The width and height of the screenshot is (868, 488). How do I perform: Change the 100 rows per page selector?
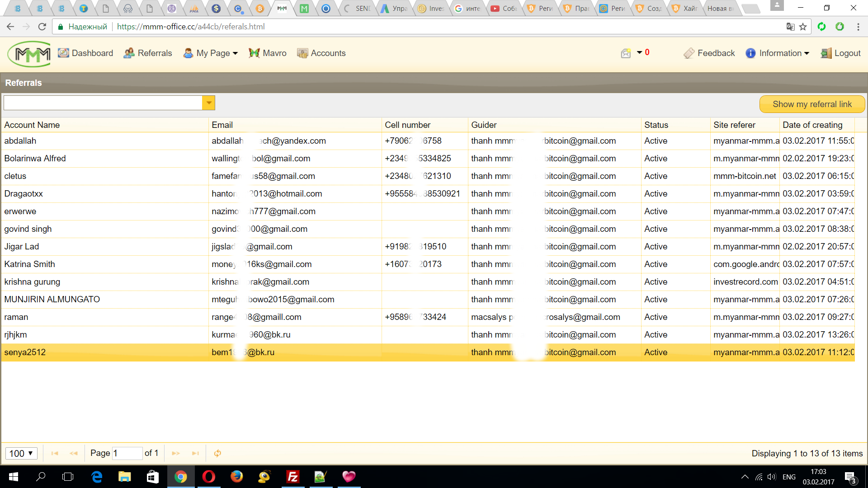(21, 453)
